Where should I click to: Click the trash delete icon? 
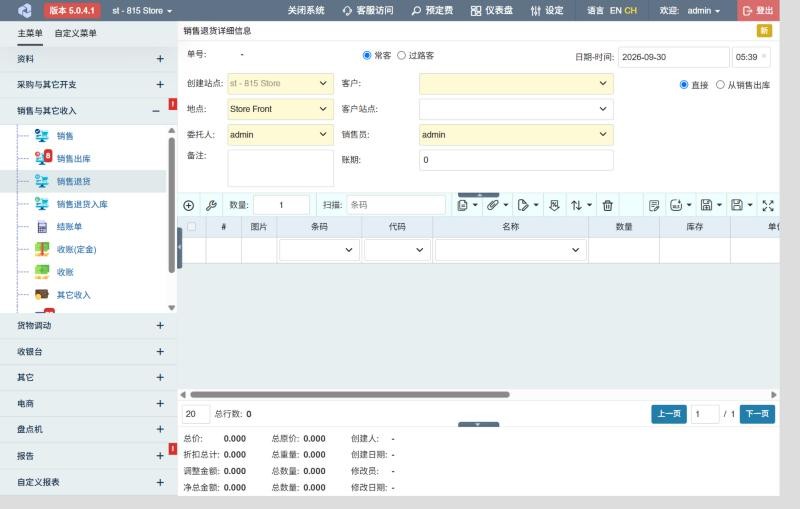tap(607, 206)
